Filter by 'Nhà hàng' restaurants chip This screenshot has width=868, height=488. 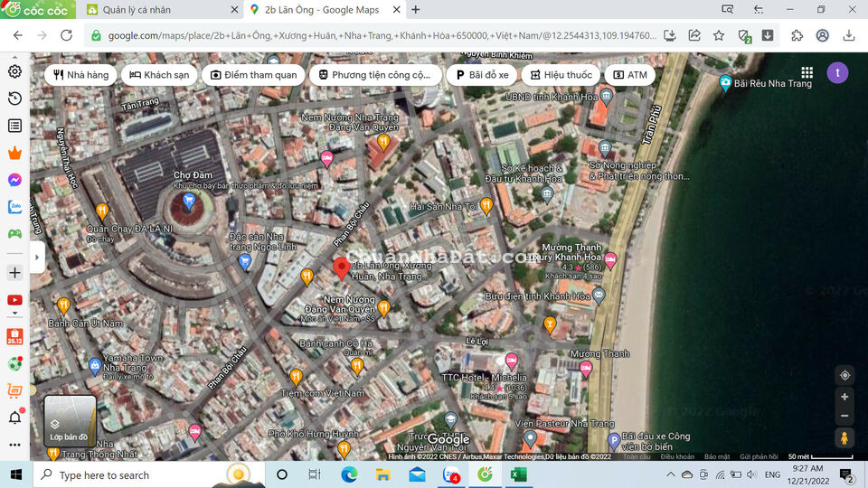click(80, 75)
